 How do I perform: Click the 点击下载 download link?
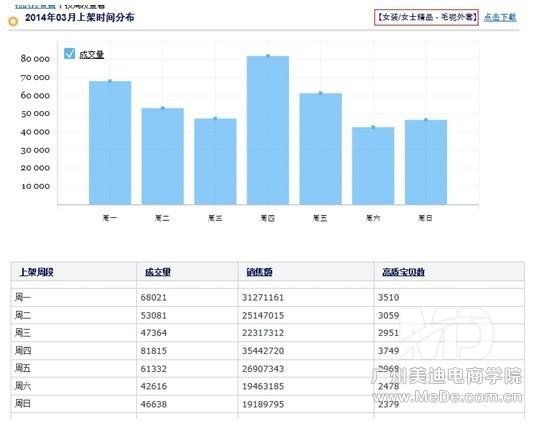tap(500, 17)
